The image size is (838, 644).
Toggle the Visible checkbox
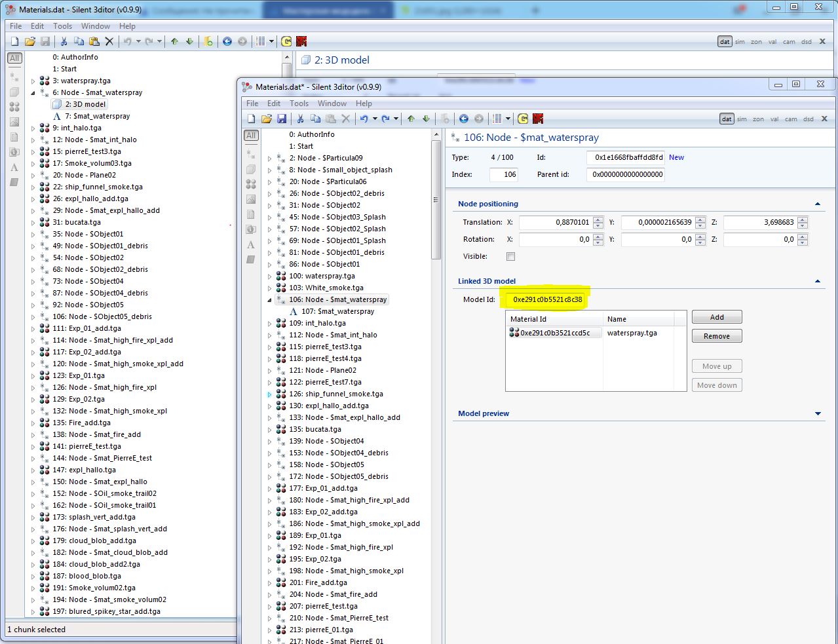pos(510,257)
